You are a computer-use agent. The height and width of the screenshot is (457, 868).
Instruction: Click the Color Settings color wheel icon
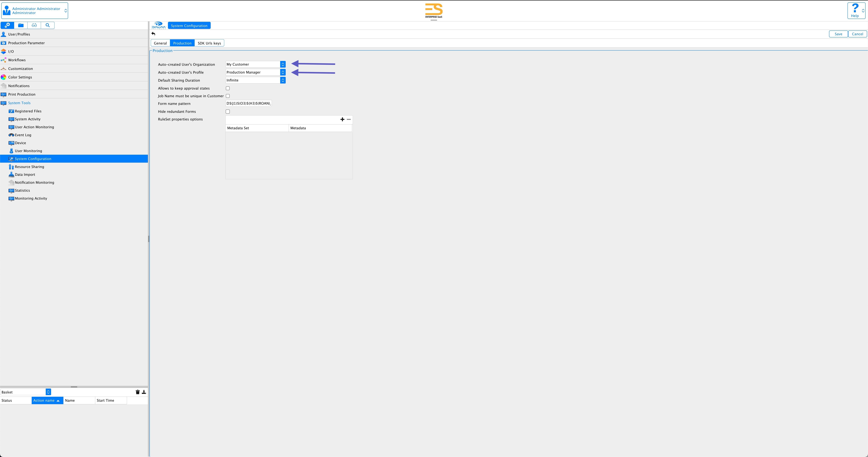click(3, 77)
